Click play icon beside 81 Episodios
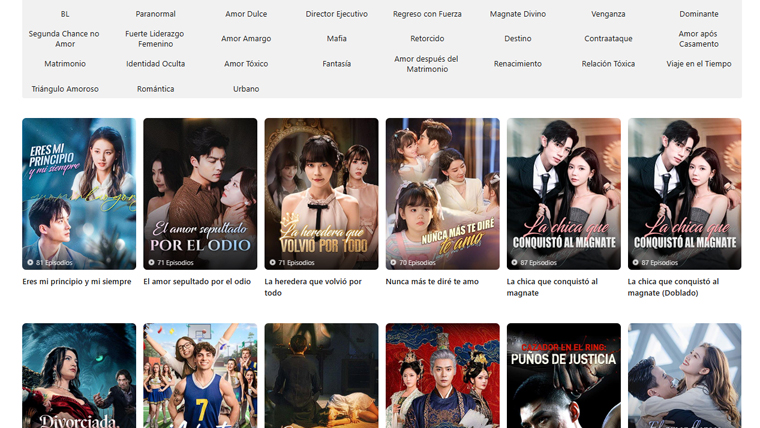760x428 pixels. (x=31, y=263)
